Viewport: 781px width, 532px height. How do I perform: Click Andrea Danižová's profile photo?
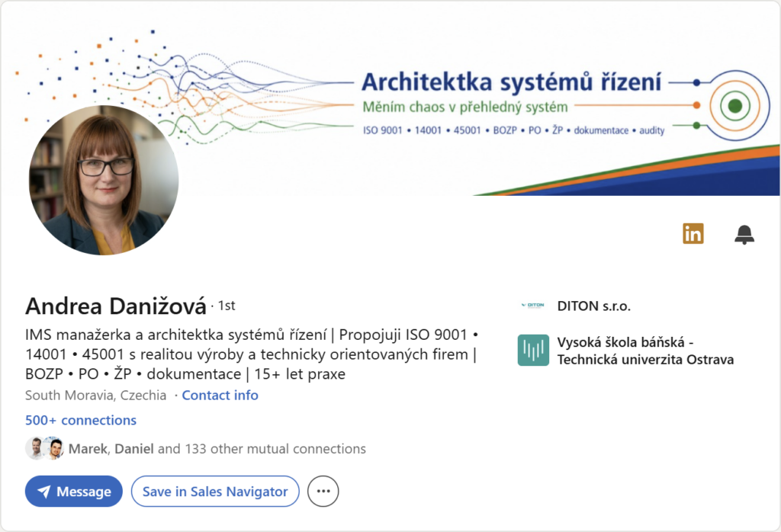[104, 180]
